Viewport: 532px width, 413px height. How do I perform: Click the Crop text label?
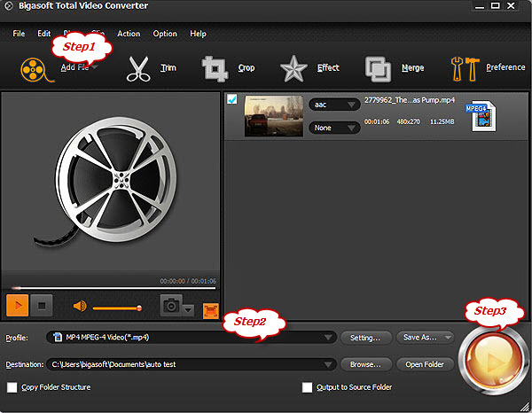pos(246,68)
